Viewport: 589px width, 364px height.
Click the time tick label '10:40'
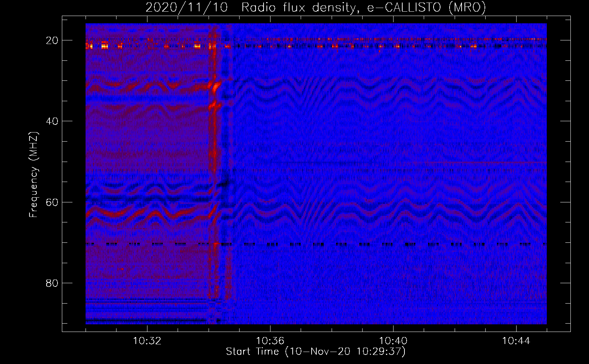click(x=393, y=341)
